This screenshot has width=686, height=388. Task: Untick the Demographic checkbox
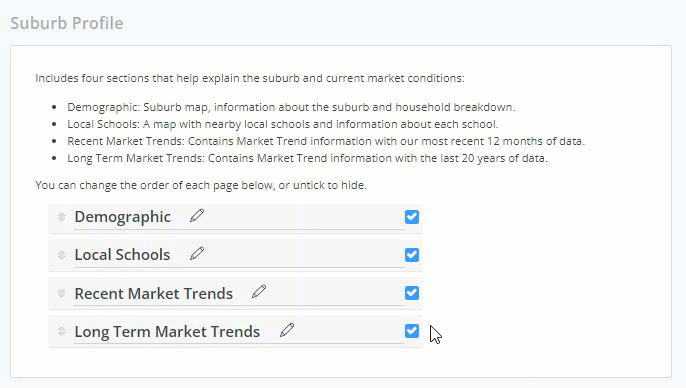pos(412,217)
